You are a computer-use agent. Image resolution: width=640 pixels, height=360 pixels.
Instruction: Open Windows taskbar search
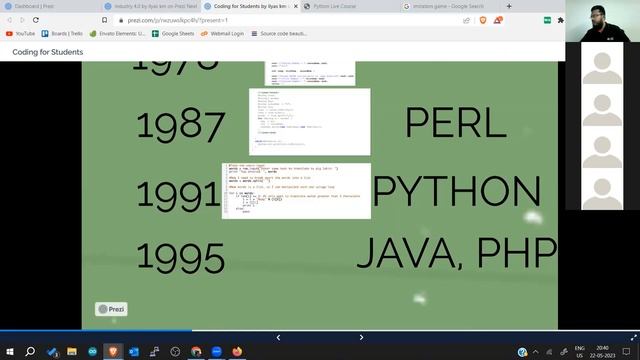point(30,351)
